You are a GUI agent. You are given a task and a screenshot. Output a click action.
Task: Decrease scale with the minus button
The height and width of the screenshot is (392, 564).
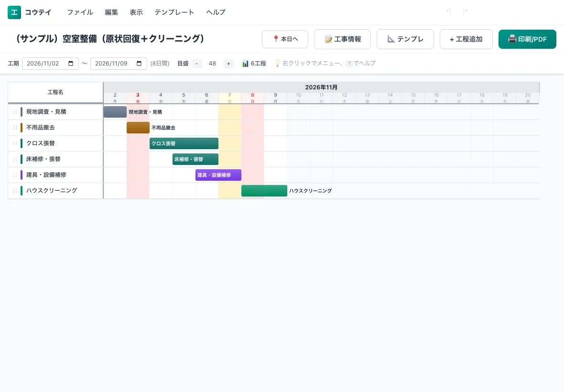tap(196, 63)
